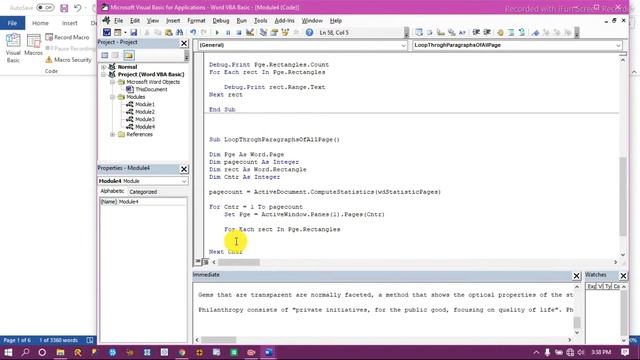Screen dimensions: 640x360
Task: Open File tab in Word window
Action: (x=12, y=23)
